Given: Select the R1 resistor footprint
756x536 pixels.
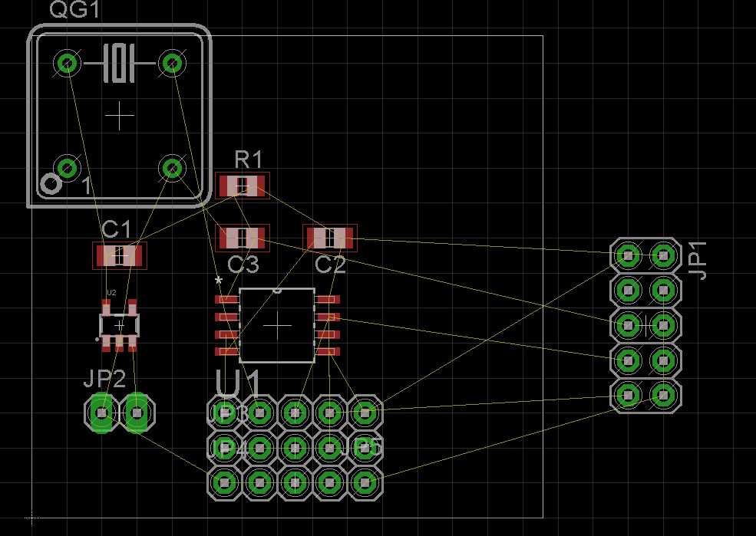Looking at the screenshot, I should coord(242,186).
